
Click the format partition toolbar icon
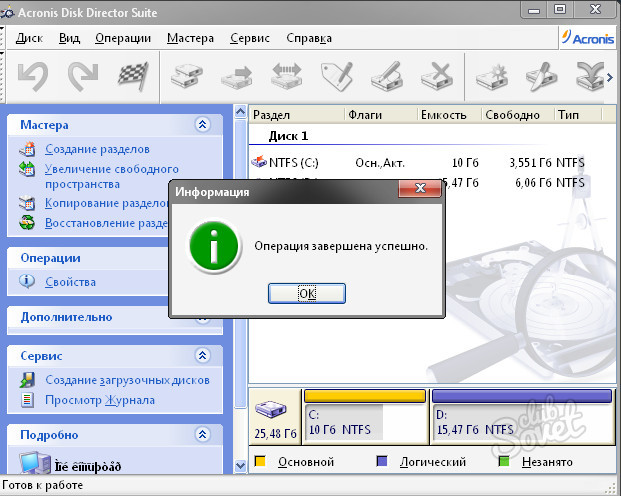[x=387, y=76]
